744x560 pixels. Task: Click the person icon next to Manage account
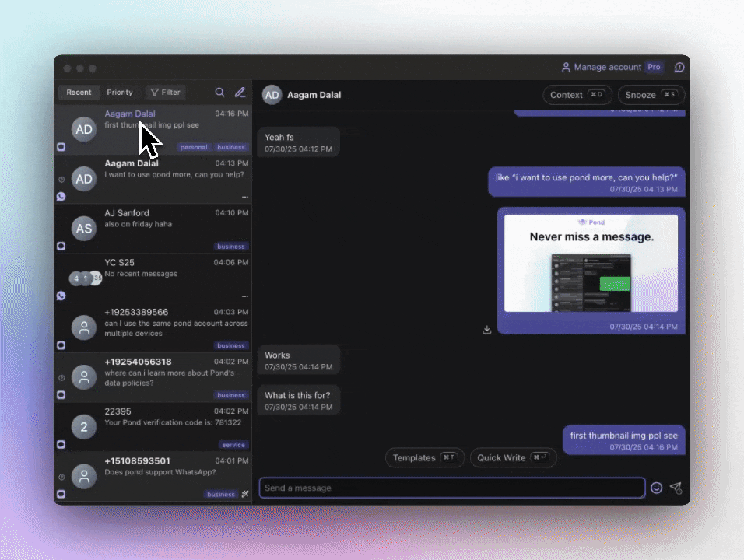[x=566, y=68]
